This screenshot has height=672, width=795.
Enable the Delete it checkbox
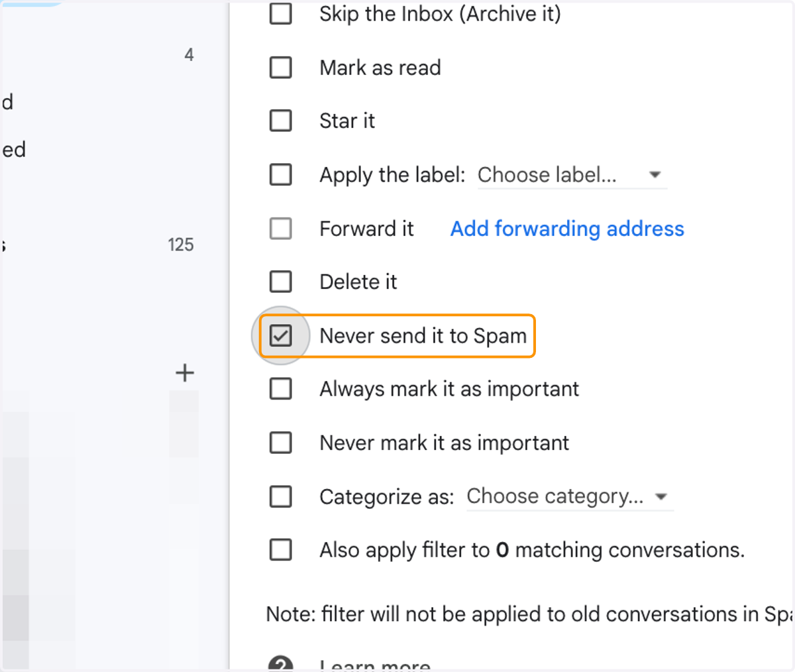[x=281, y=282]
